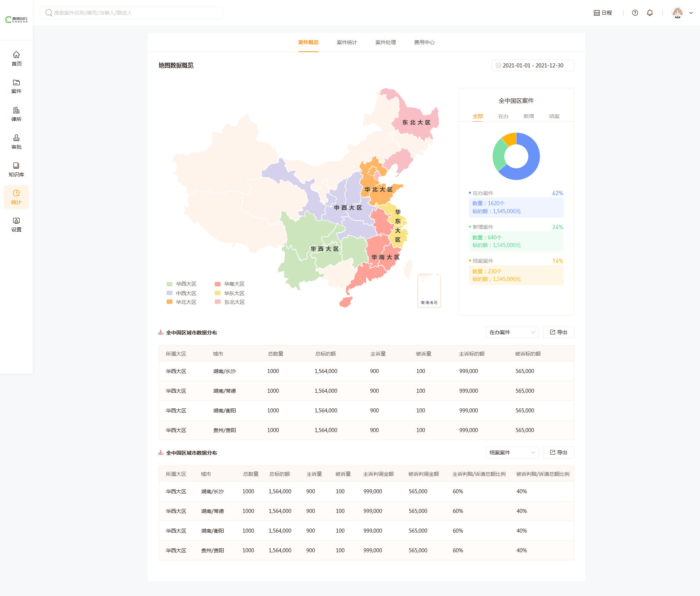Toggle 华西大区 legend item on map
The width and height of the screenshot is (700, 596).
182,284
